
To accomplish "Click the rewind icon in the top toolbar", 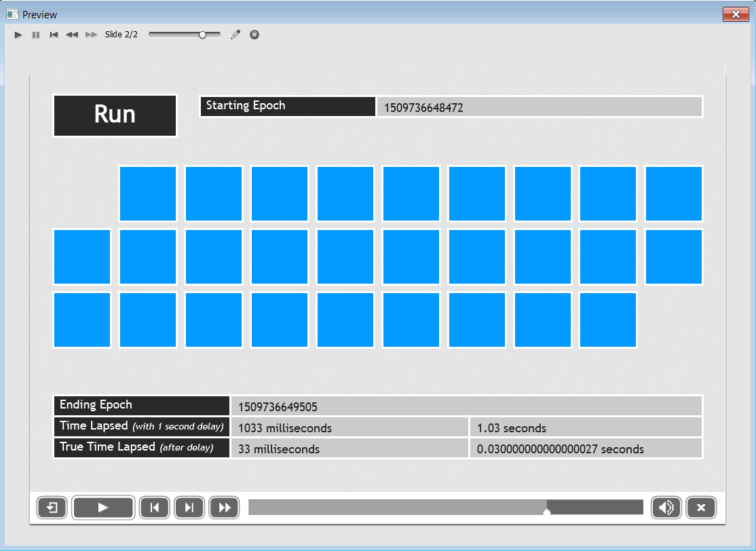I will tap(72, 35).
